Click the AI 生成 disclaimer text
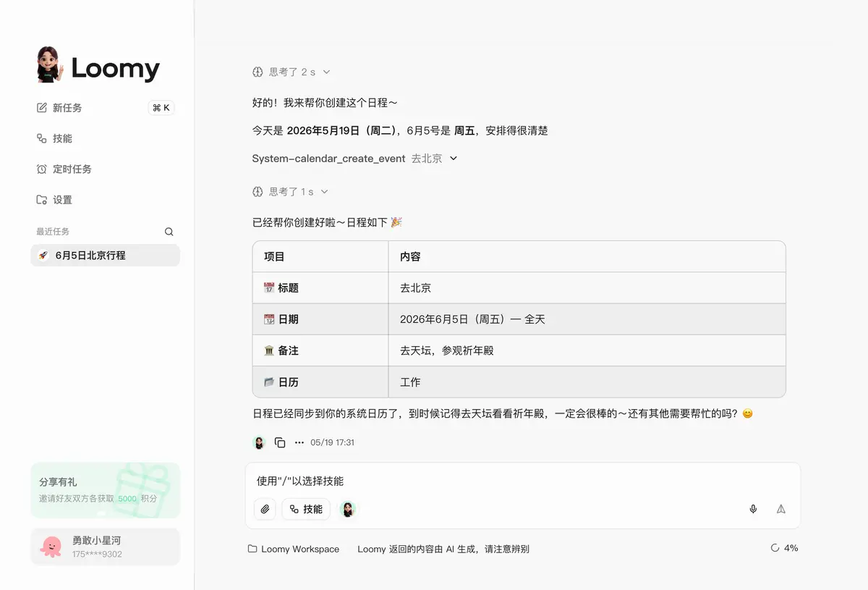Image resolution: width=868 pixels, height=590 pixels. pos(443,549)
